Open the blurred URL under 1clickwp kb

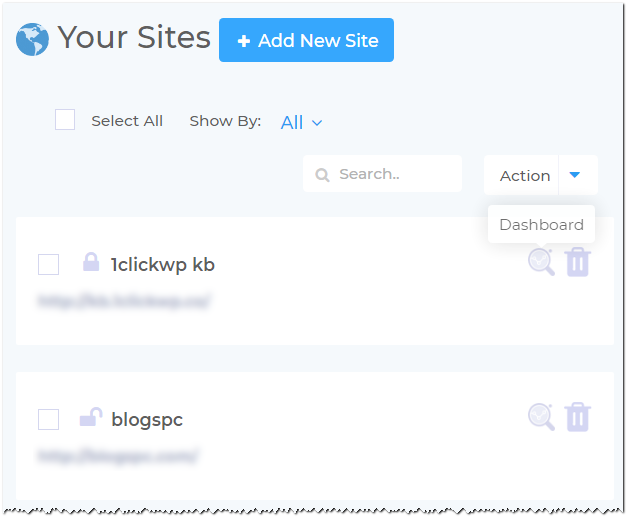(124, 301)
